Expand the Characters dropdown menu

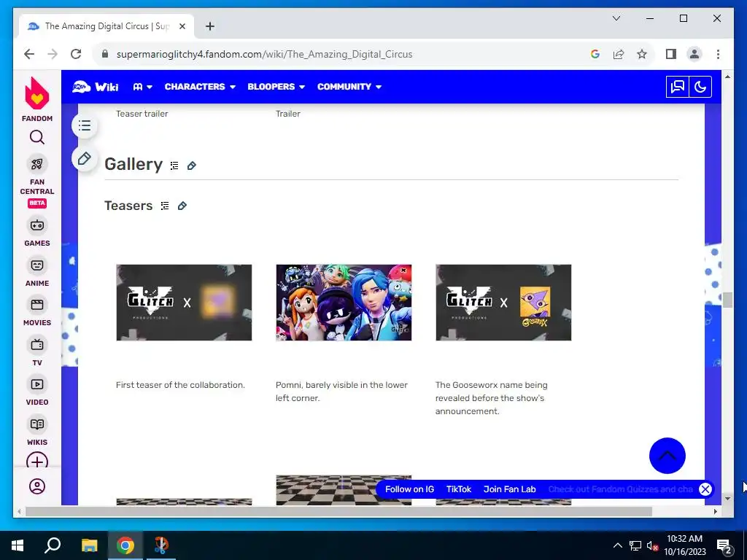pos(200,87)
